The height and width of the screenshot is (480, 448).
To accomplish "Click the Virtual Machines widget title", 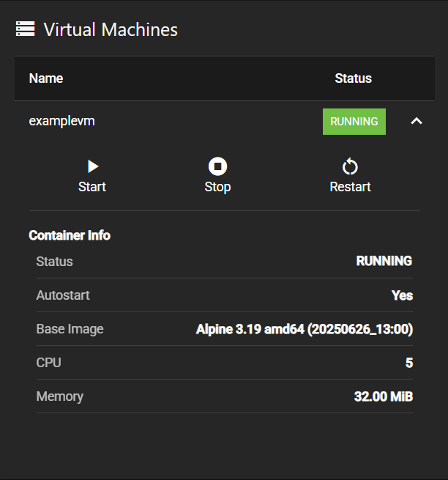I will (x=111, y=29).
